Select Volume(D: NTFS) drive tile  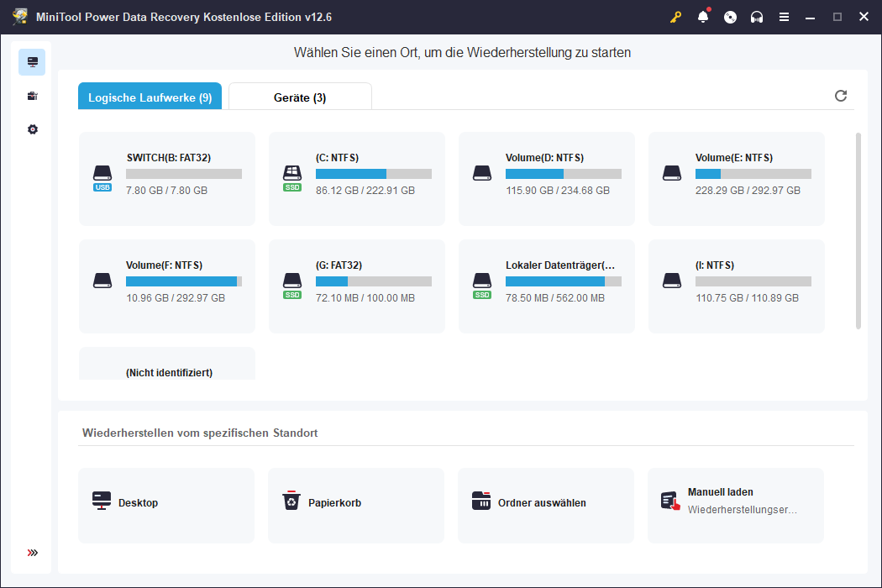coord(547,178)
